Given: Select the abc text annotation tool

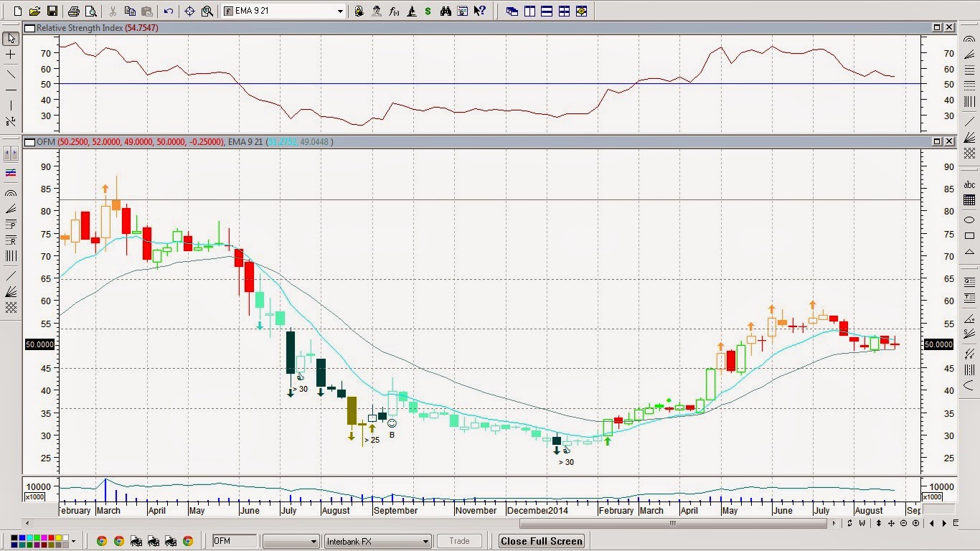Looking at the screenshot, I should coord(969,184).
